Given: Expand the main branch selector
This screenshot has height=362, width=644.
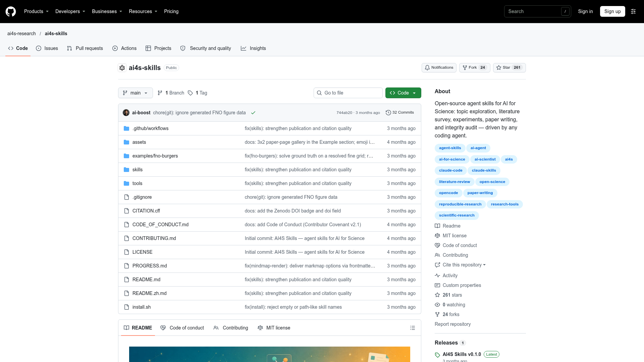Looking at the screenshot, I should pos(136,93).
